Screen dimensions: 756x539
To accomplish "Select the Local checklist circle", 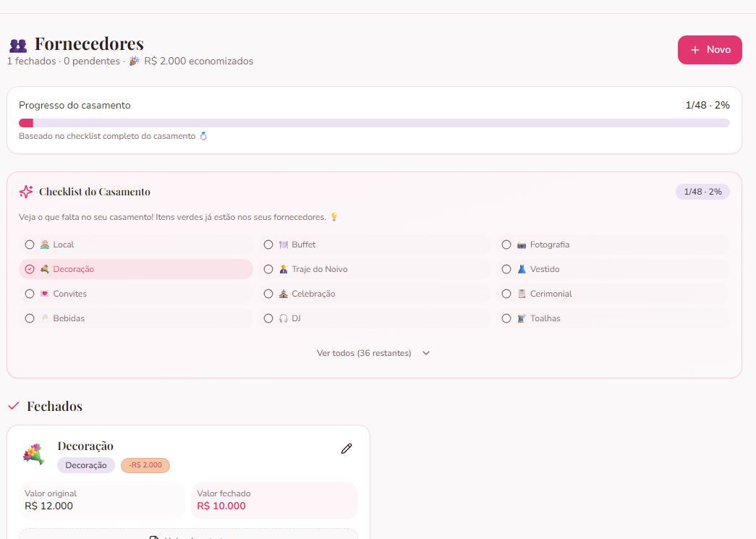I will pyautogui.click(x=30, y=245).
